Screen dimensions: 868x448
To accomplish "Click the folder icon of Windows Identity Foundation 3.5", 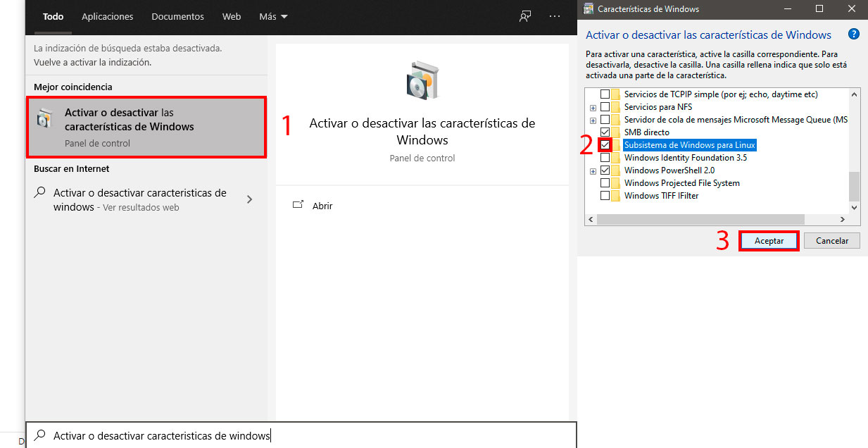I will pyautogui.click(x=616, y=158).
